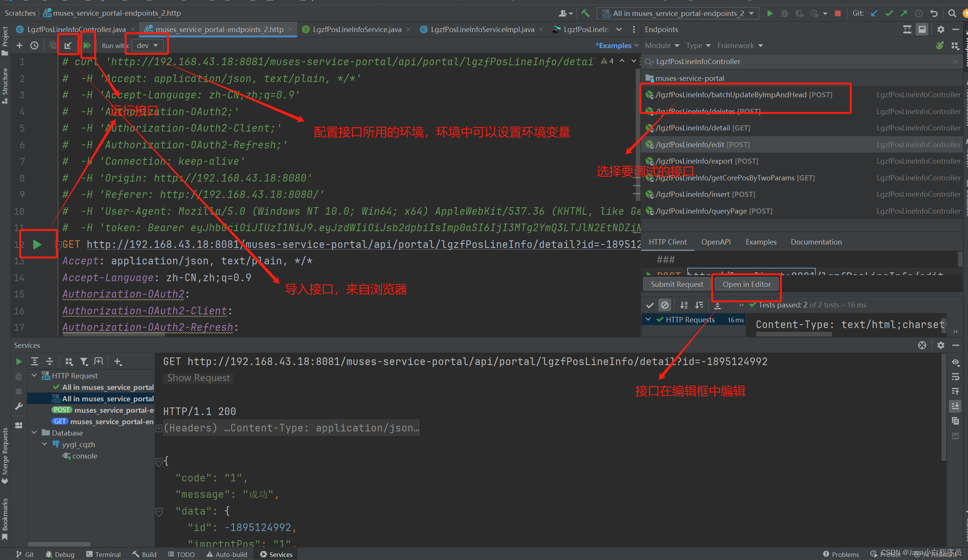Screen dimensions: 968x560
Task: Click Run All Requests double-arrow icon
Action: [87, 46]
